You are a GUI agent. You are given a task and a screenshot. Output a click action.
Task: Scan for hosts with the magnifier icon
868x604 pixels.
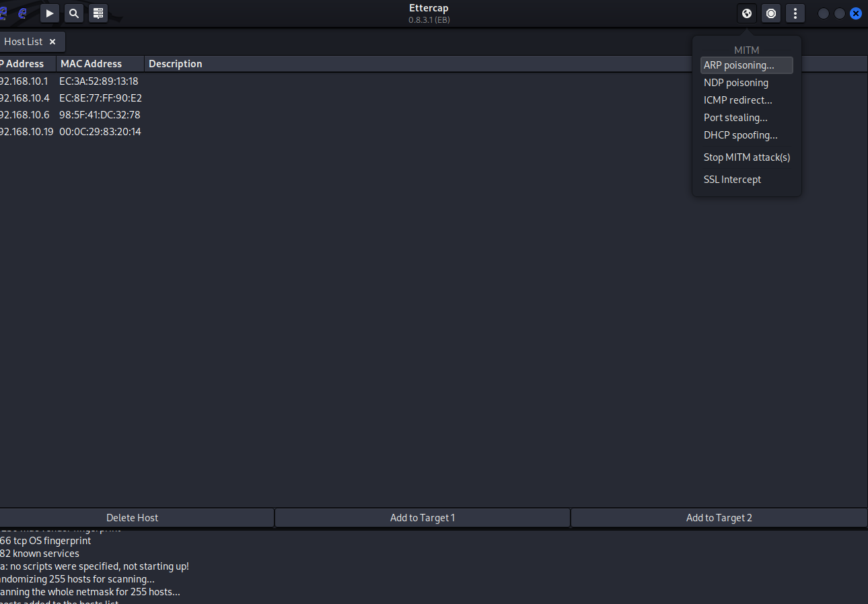tap(74, 13)
